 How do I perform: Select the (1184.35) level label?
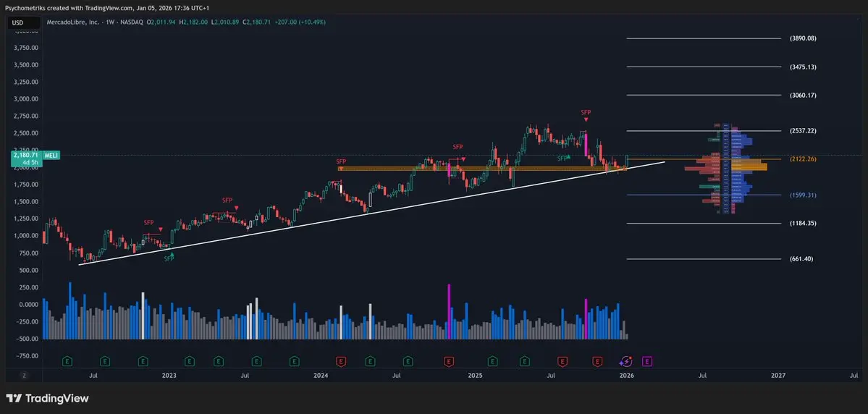pyautogui.click(x=804, y=224)
